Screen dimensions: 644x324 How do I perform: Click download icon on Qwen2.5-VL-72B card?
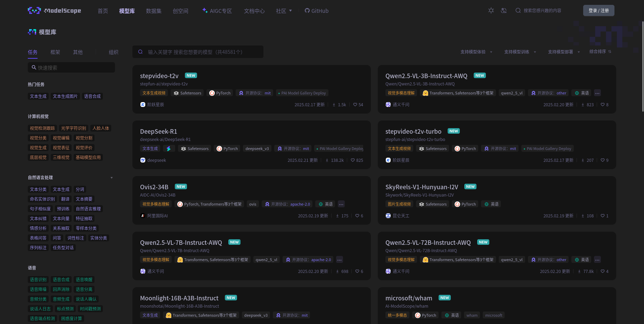(579, 271)
